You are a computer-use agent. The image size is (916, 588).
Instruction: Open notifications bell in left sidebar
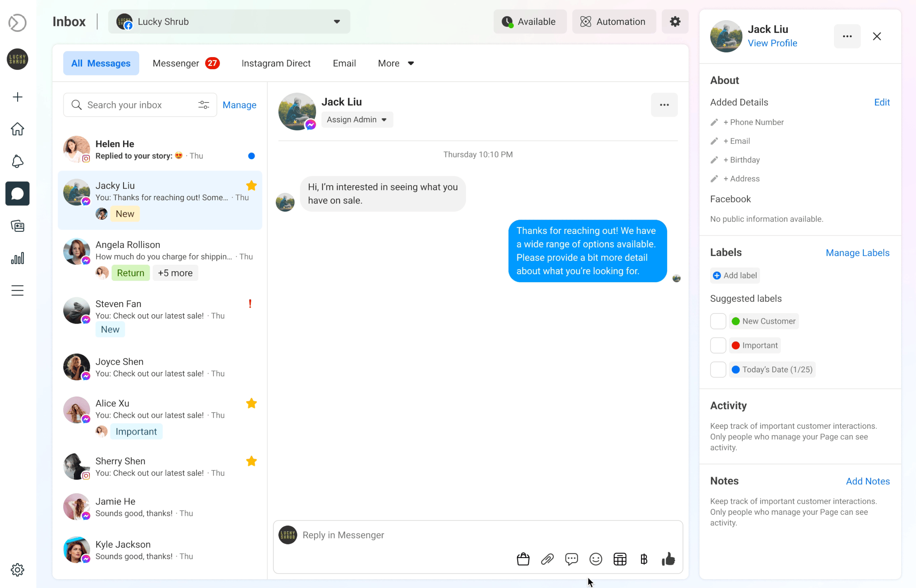point(18,161)
